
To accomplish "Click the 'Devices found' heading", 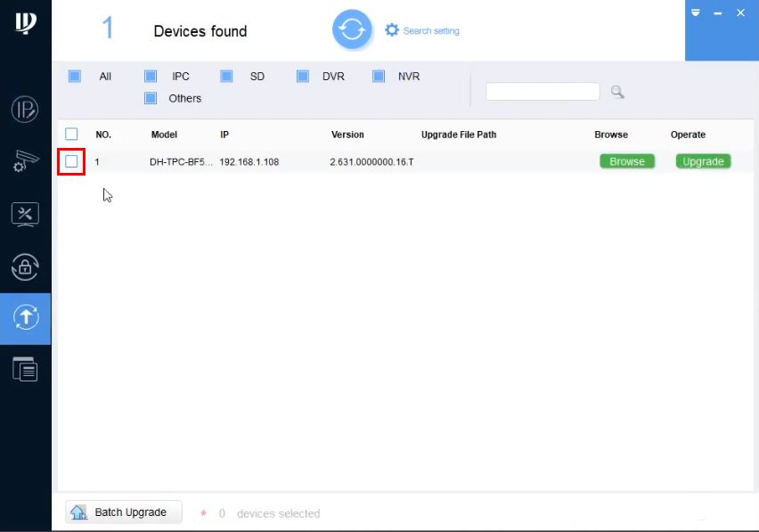I will pos(200,31).
